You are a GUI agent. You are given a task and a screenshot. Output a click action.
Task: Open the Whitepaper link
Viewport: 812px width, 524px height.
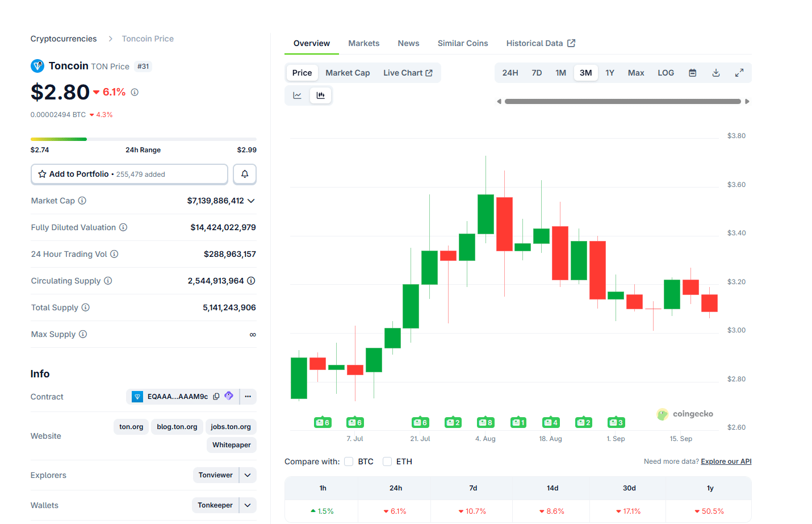click(231, 445)
